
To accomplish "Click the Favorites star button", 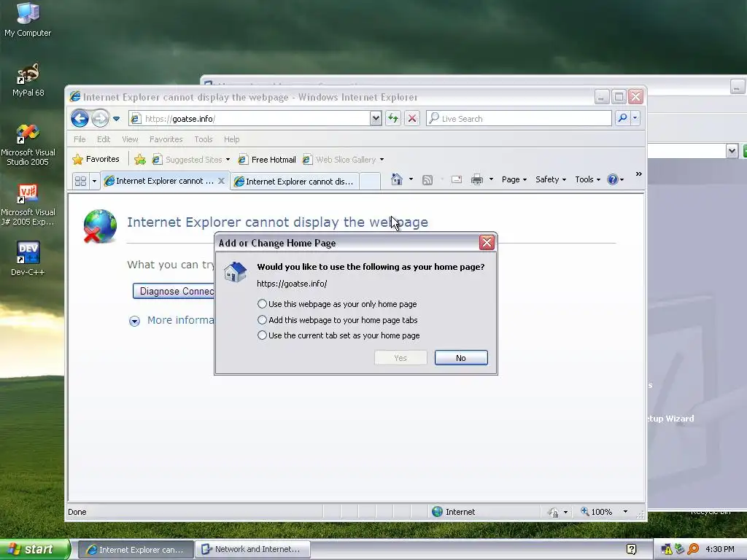I will tap(96, 159).
